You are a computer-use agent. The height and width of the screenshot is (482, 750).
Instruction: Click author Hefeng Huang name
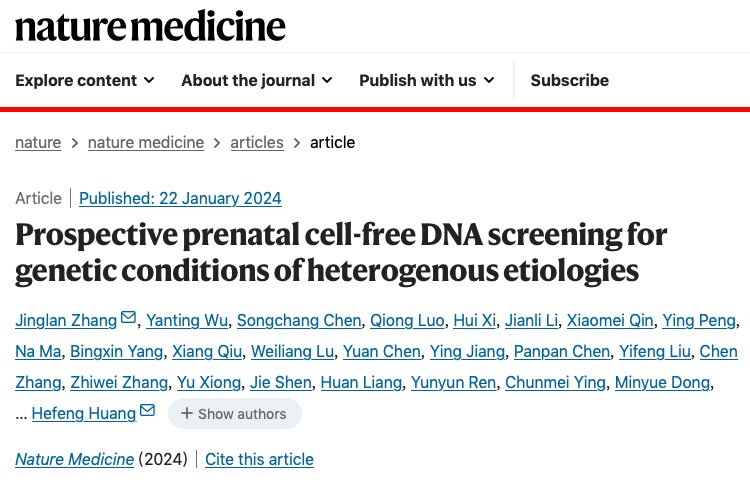pyautogui.click(x=84, y=414)
